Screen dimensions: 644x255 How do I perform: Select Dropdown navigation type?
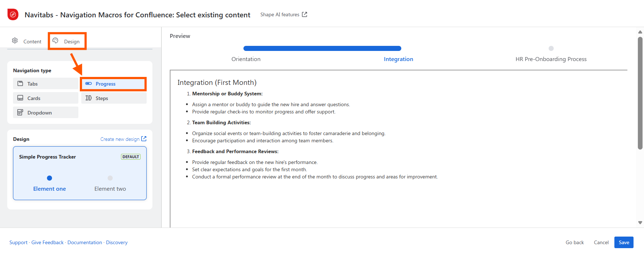tap(46, 112)
